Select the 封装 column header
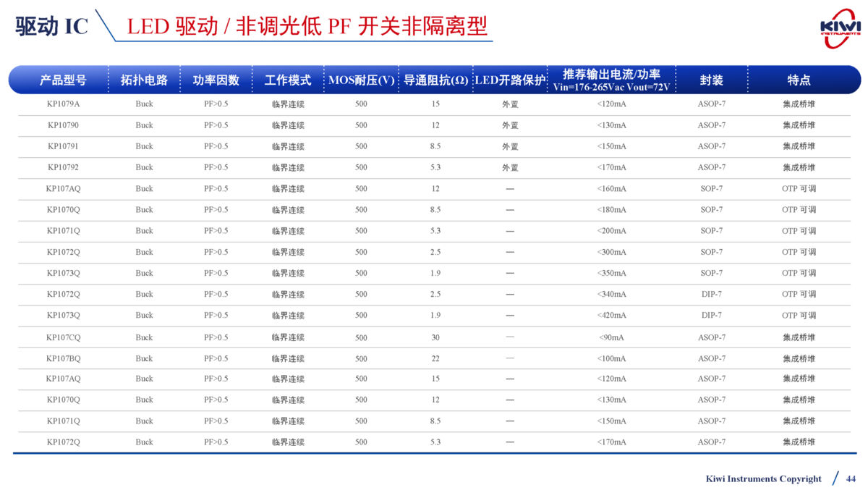This screenshot has height=493, width=868. pyautogui.click(x=711, y=80)
